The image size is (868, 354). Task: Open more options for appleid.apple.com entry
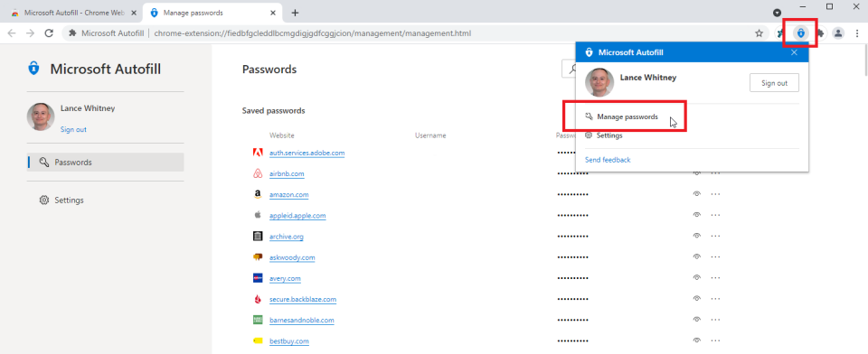715,215
